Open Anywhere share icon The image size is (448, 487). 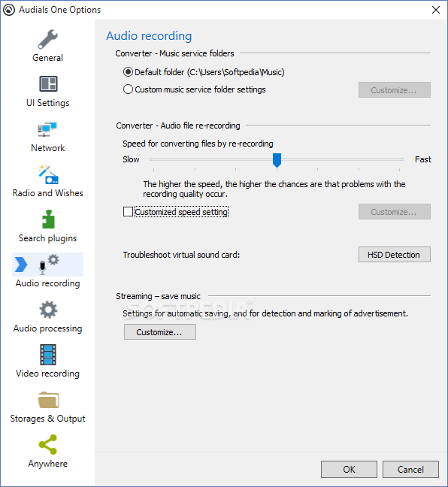point(48,444)
